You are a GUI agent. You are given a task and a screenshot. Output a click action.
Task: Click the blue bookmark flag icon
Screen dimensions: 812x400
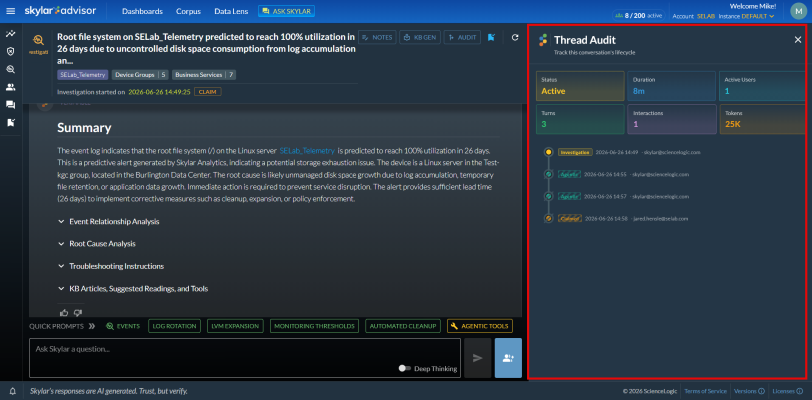[x=491, y=37]
